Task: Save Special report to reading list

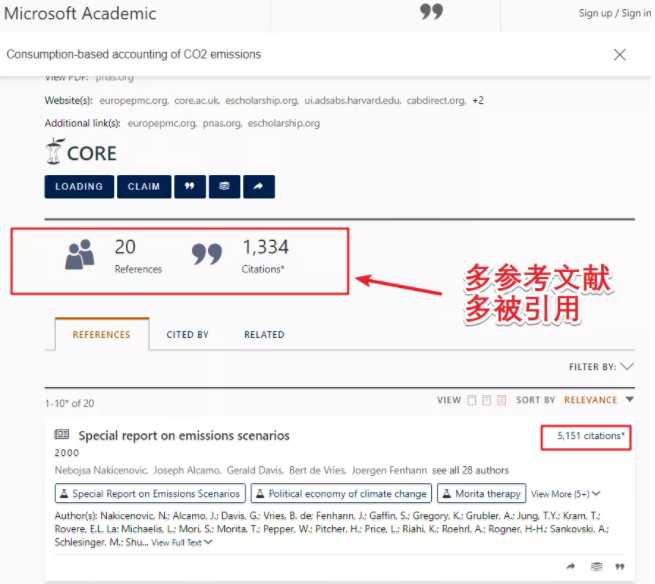Action: tap(597, 566)
